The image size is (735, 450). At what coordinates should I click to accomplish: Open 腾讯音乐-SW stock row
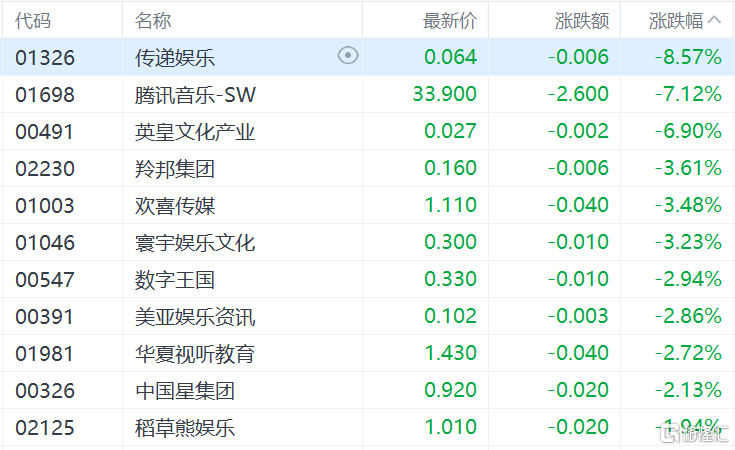pyautogui.click(x=195, y=95)
